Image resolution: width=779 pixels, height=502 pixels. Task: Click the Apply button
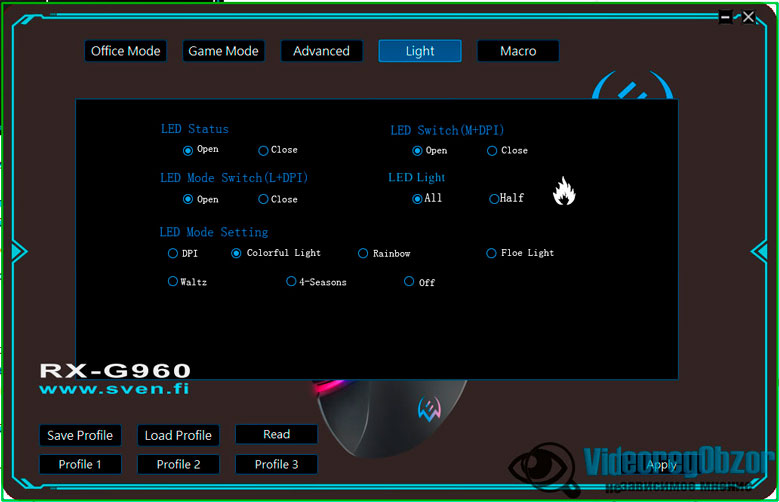(x=661, y=465)
